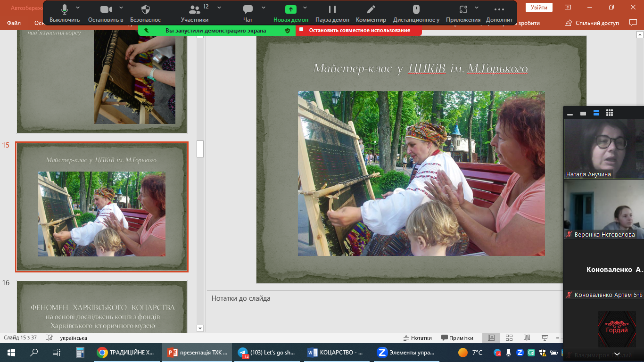
Task: Switch to thumbnail strip video view
Action: click(596, 113)
